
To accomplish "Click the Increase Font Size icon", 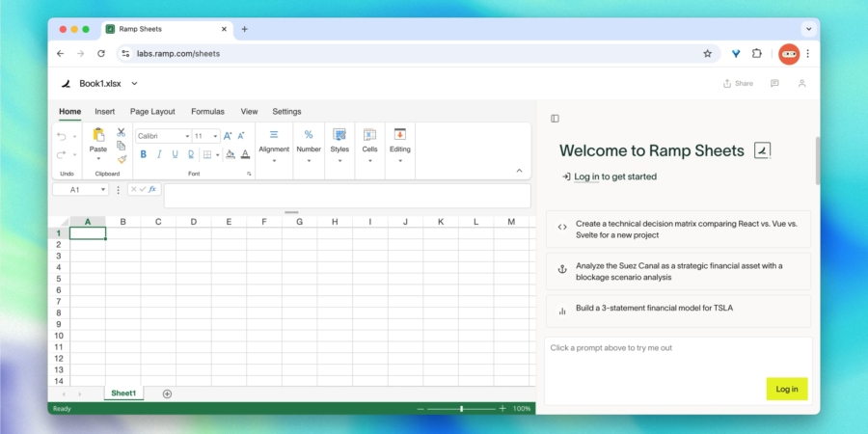I will click(228, 136).
